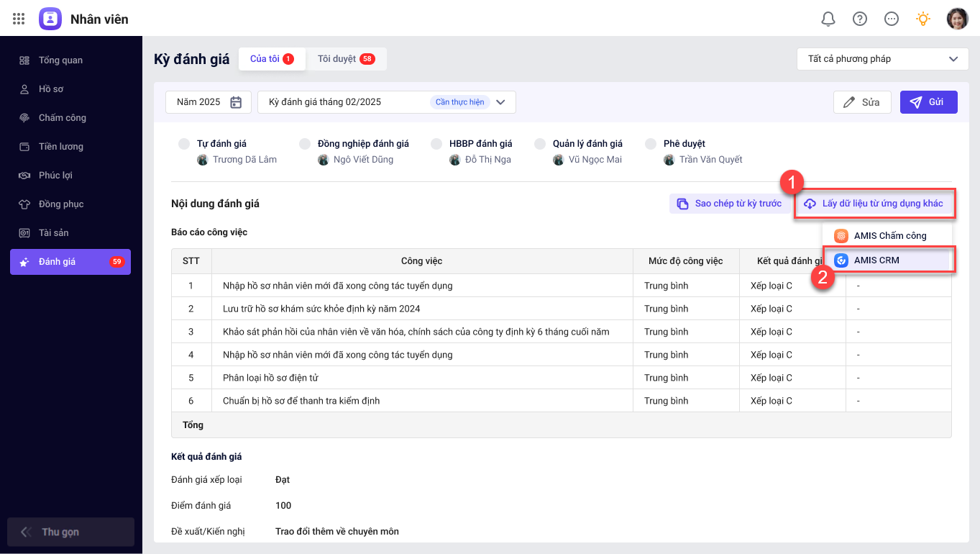Screen dimensions: 980x554
Task: Click the chat bubble more icon
Action: [x=892, y=19]
